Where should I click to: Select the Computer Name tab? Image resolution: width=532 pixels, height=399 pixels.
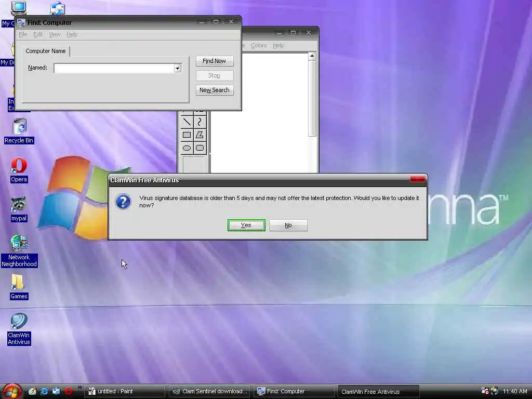point(46,51)
